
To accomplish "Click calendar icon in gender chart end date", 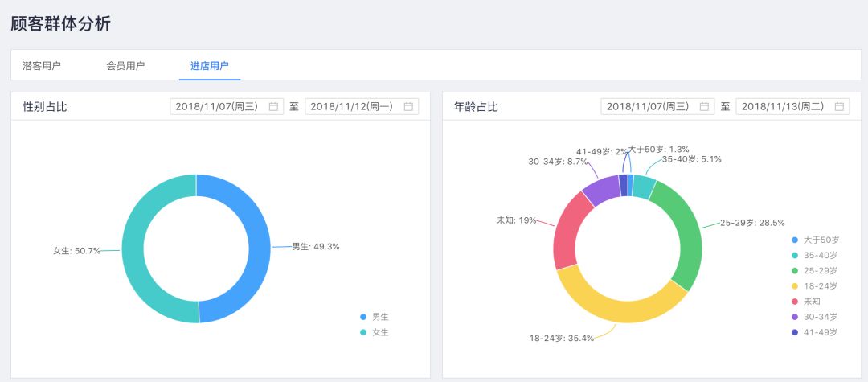I will 408,106.
